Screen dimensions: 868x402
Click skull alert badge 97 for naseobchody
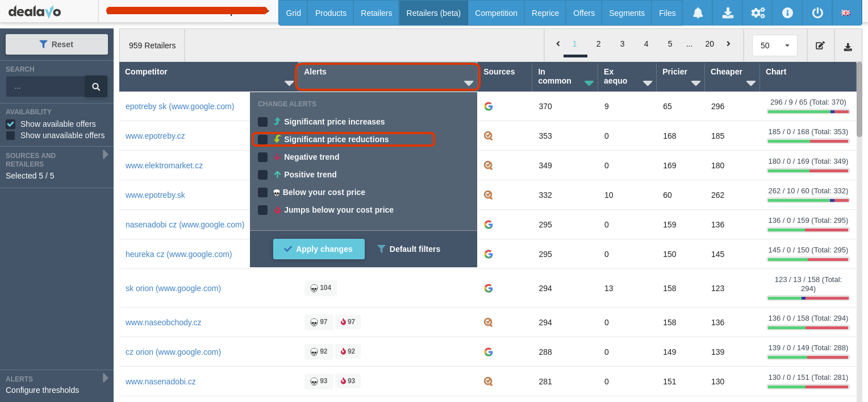coord(319,322)
